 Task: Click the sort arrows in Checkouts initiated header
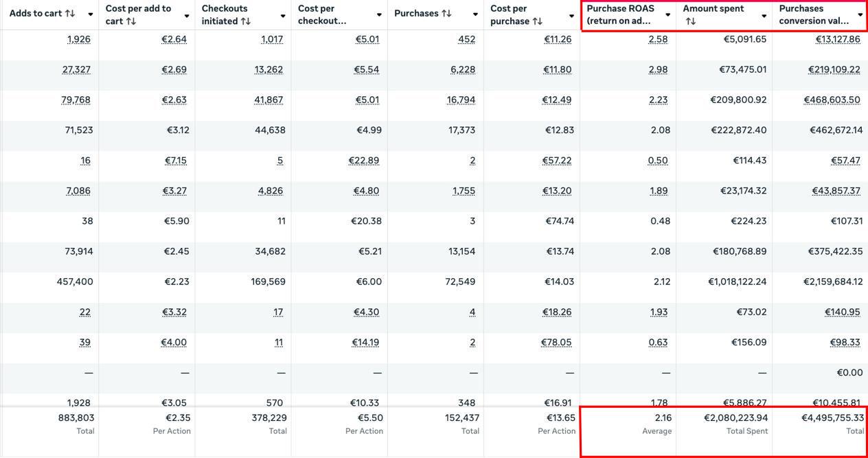(x=245, y=21)
